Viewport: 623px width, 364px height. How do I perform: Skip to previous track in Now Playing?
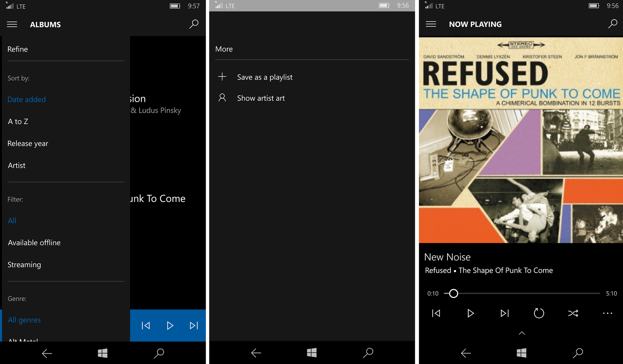(436, 313)
